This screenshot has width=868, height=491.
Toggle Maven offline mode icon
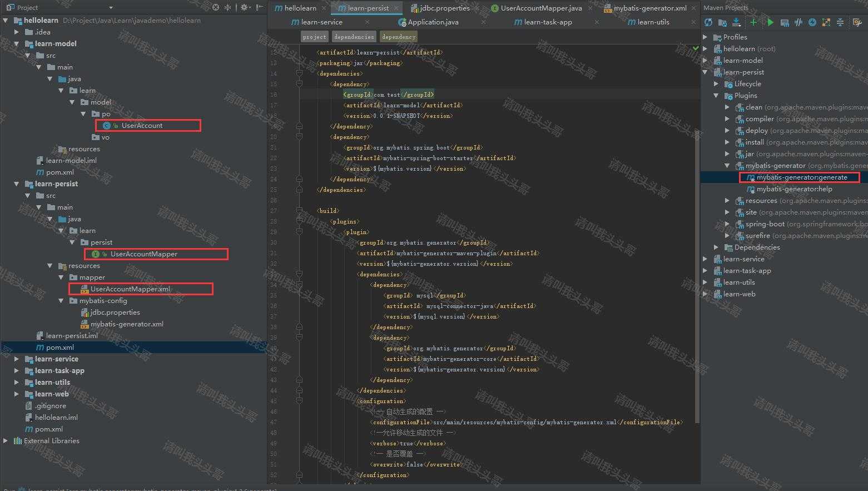[x=798, y=22]
